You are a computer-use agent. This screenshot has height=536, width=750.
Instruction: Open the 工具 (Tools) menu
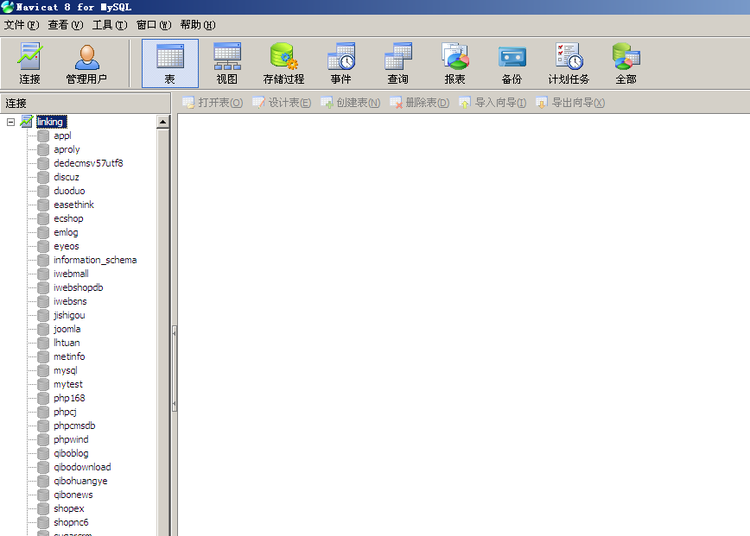pos(110,25)
